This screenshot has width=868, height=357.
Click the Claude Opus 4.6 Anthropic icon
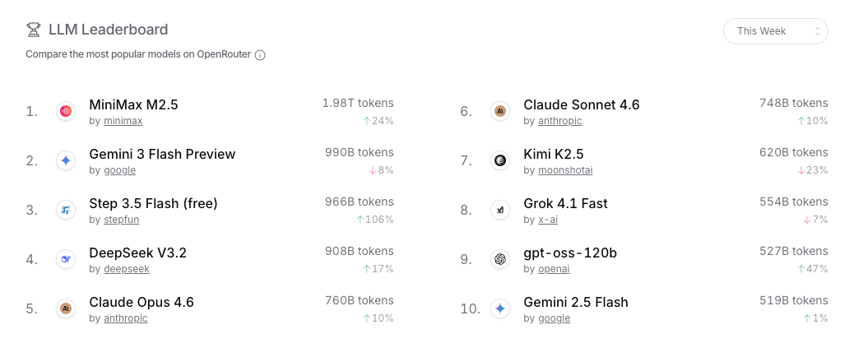(66, 308)
